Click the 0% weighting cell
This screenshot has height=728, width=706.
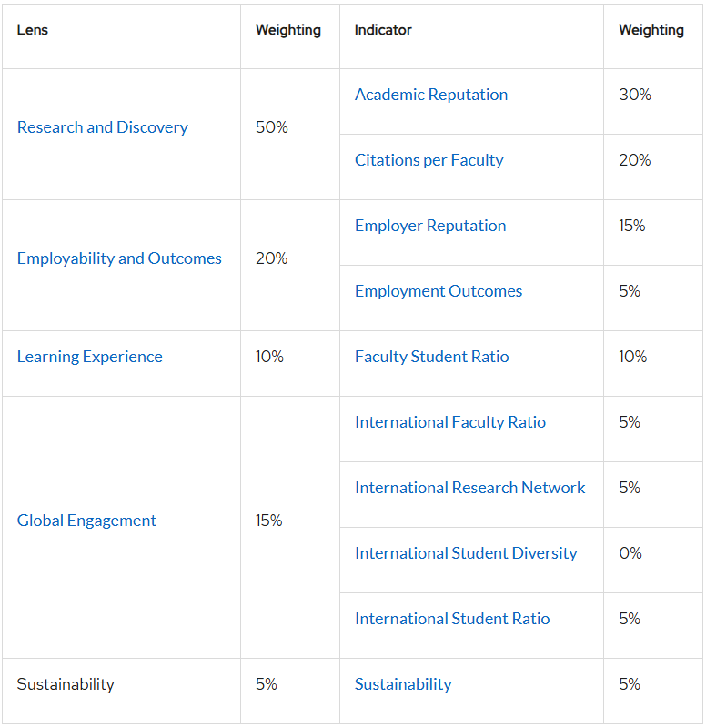pyautogui.click(x=630, y=553)
